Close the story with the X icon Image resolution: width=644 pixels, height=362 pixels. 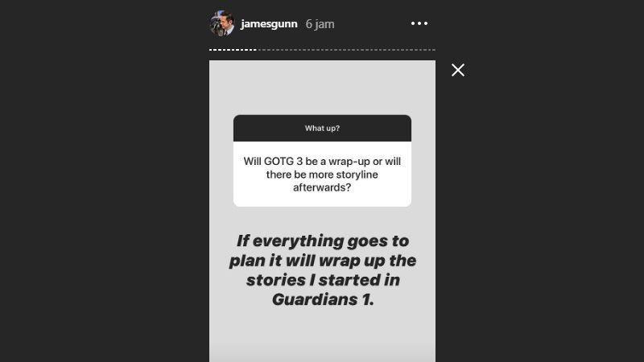coord(458,70)
